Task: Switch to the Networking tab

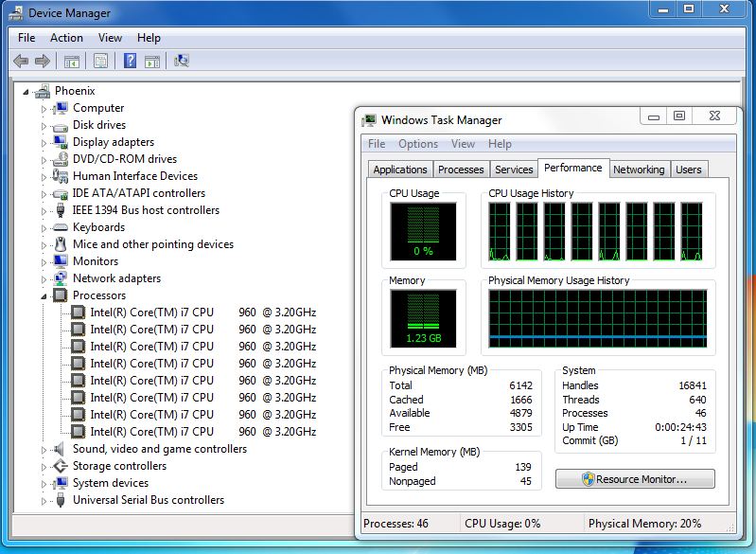Action: pos(639,170)
